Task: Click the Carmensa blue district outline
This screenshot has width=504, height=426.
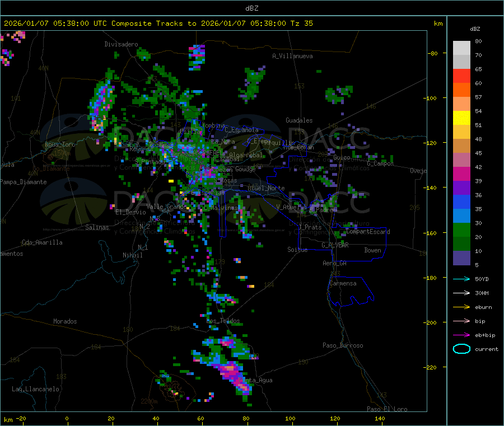Action: click(x=351, y=292)
